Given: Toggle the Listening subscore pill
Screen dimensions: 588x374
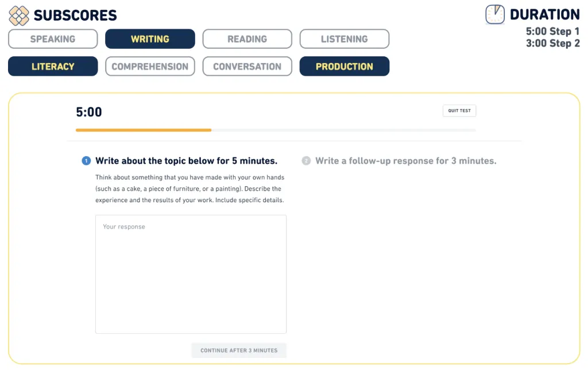Looking at the screenshot, I should coord(344,39).
